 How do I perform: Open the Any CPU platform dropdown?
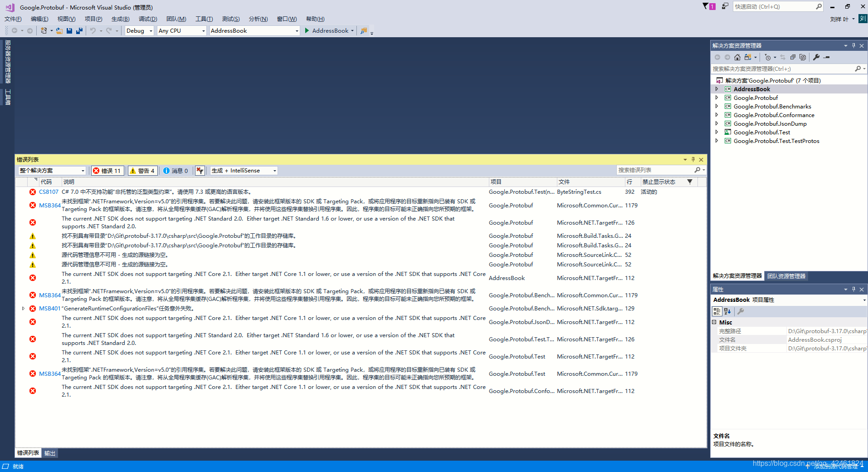[x=181, y=30]
